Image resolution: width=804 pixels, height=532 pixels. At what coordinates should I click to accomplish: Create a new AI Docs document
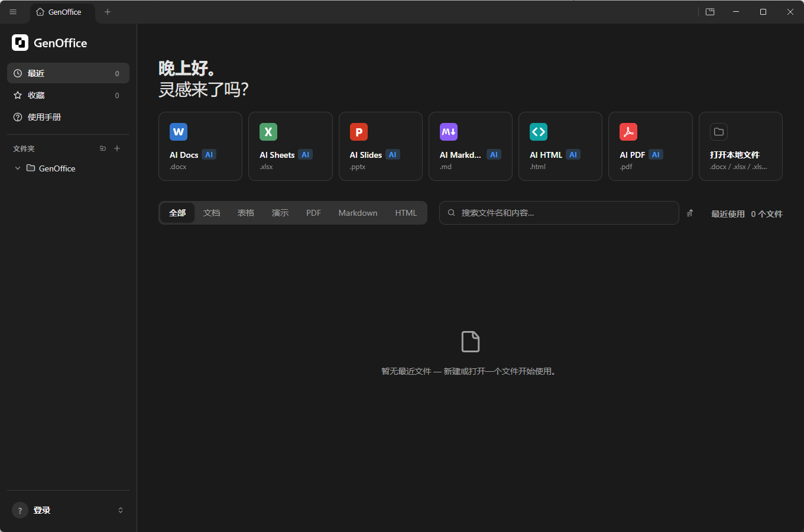tap(200, 146)
